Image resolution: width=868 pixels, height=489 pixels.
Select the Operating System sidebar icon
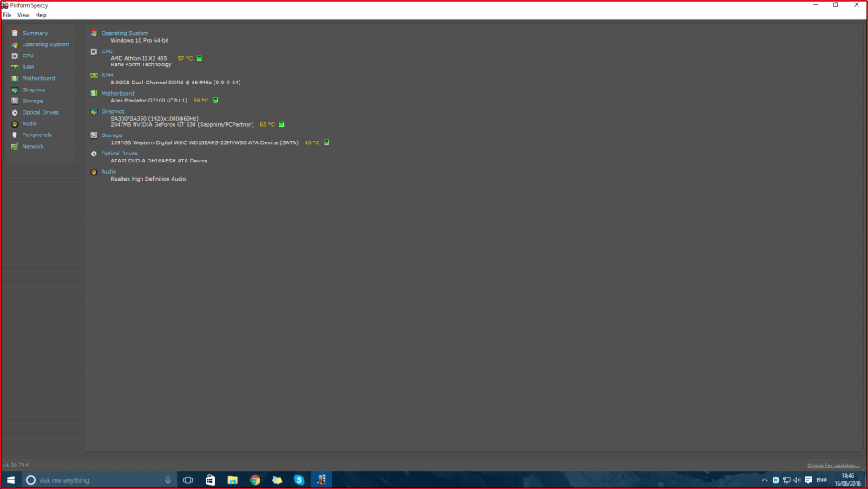tap(15, 44)
